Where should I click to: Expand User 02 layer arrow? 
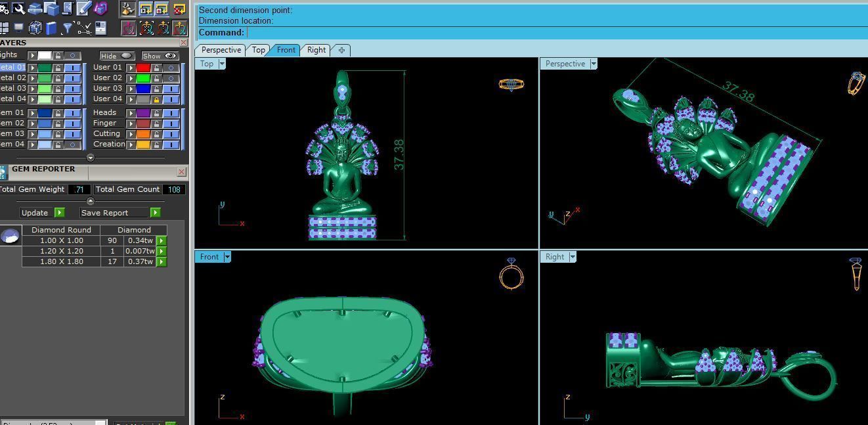(131, 78)
